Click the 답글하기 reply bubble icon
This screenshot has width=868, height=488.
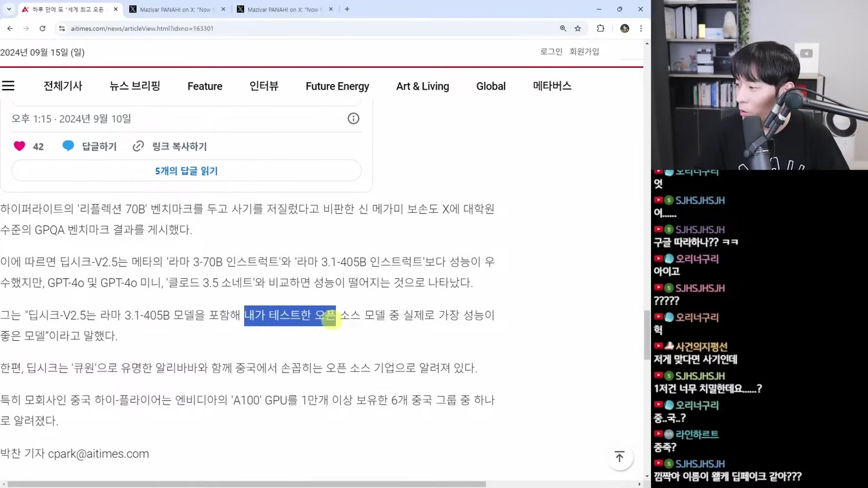pyautogui.click(x=68, y=146)
